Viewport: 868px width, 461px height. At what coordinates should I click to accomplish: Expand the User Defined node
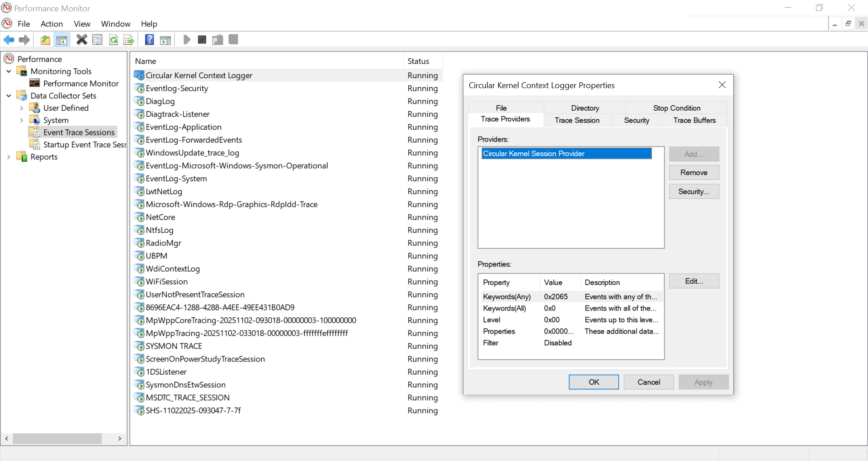pyautogui.click(x=21, y=108)
